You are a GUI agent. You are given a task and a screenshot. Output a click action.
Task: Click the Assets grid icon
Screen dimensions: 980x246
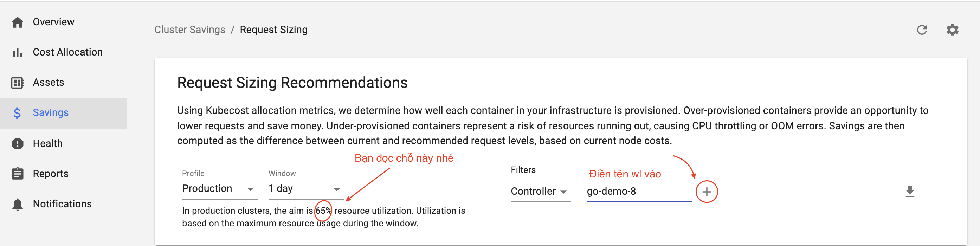tap(18, 83)
